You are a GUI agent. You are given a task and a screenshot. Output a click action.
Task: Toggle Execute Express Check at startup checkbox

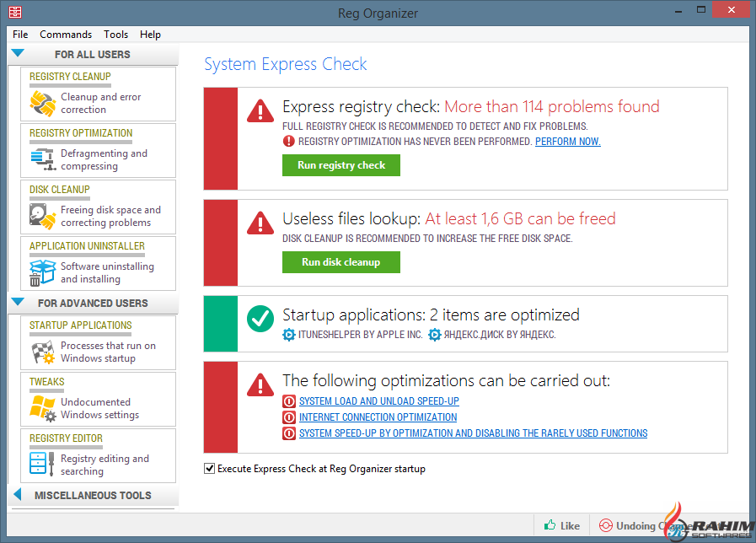(209, 468)
